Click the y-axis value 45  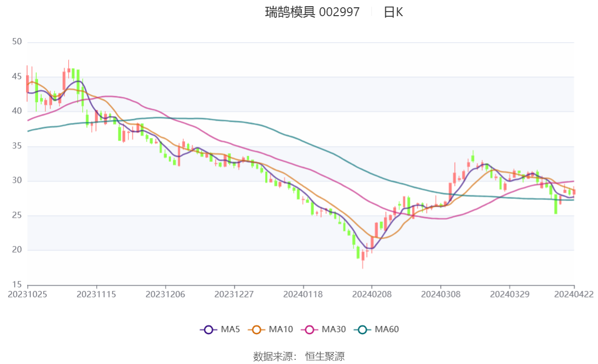tap(17, 77)
